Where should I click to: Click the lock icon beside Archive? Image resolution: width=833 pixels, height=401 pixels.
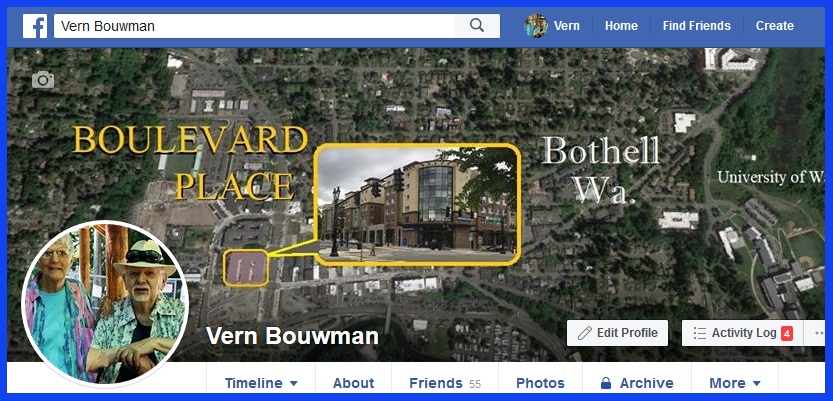[605, 383]
